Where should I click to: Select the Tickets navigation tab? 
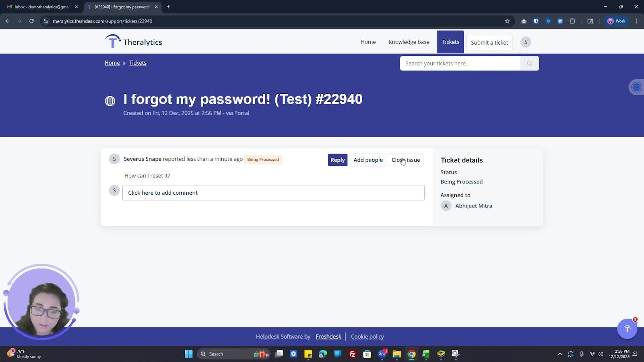[x=450, y=42]
